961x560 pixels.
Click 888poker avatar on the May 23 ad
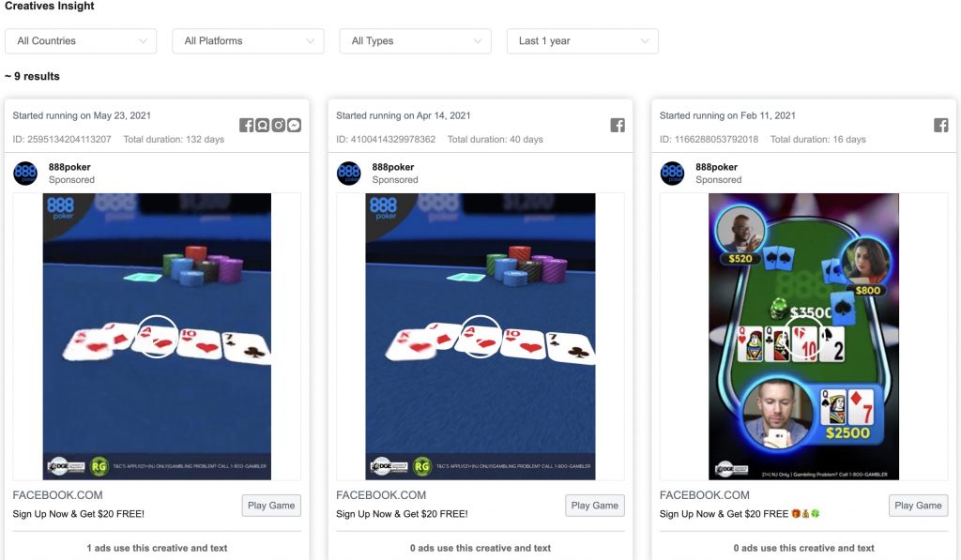tap(25, 174)
